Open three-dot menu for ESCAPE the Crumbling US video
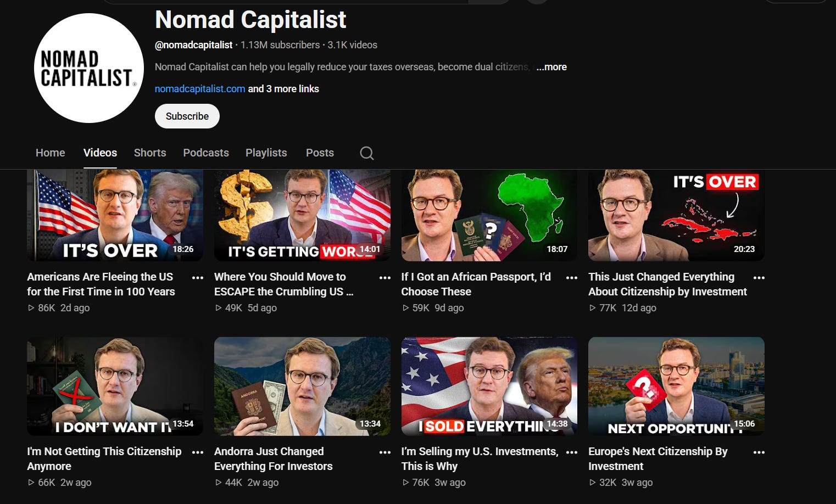 (x=385, y=278)
